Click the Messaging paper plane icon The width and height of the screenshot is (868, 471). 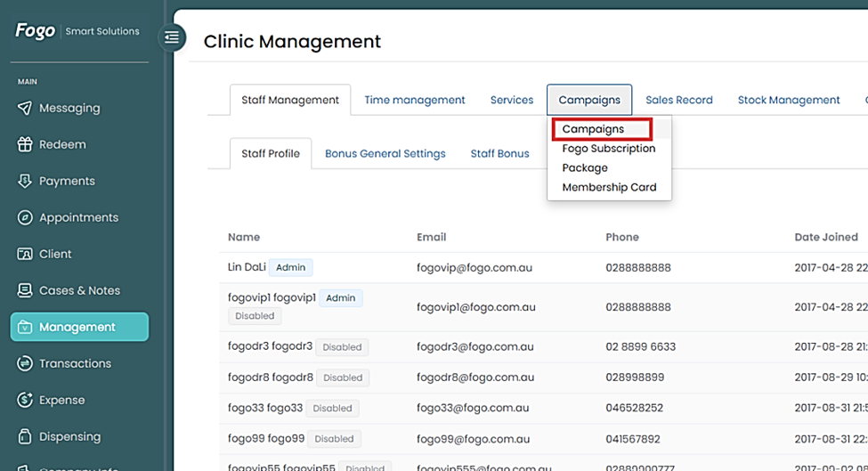(x=25, y=108)
